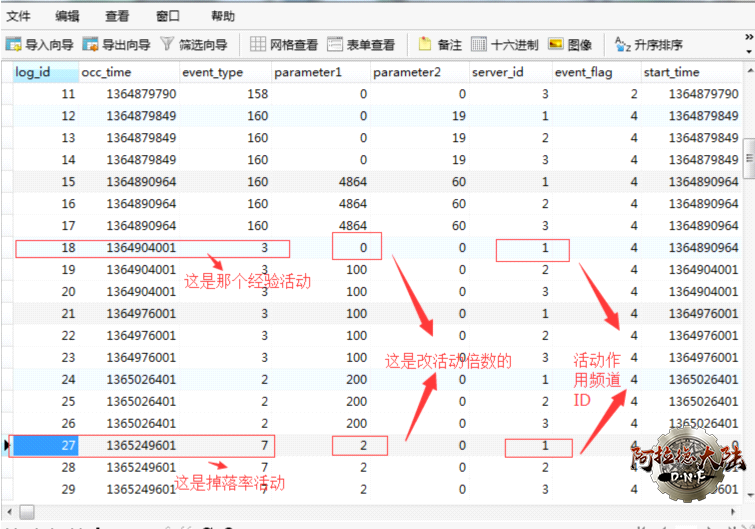
Task: Open the 导入向导 import wizard
Action: click(x=40, y=45)
